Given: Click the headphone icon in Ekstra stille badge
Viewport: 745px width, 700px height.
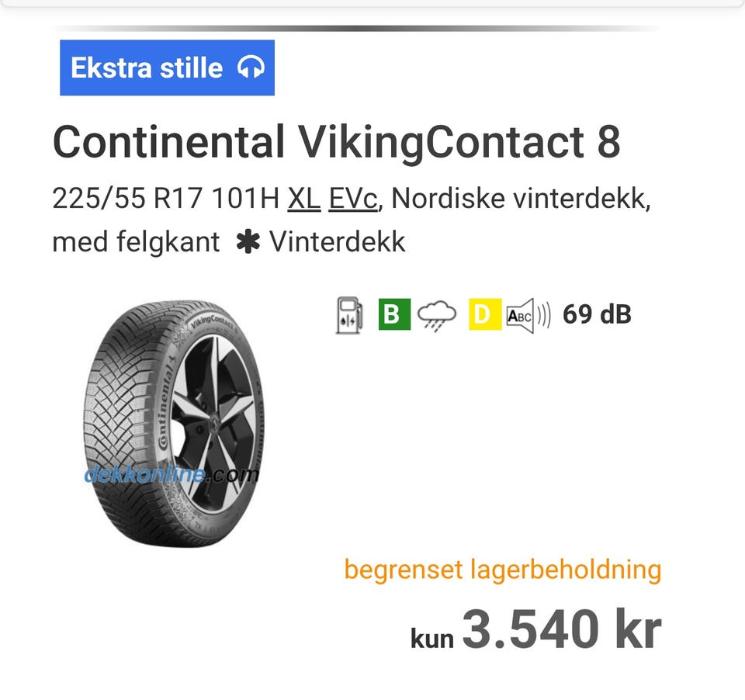Looking at the screenshot, I should (251, 68).
